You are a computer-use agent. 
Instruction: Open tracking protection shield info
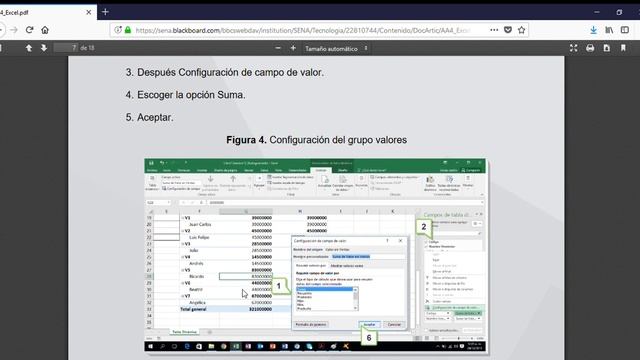tap(118, 30)
